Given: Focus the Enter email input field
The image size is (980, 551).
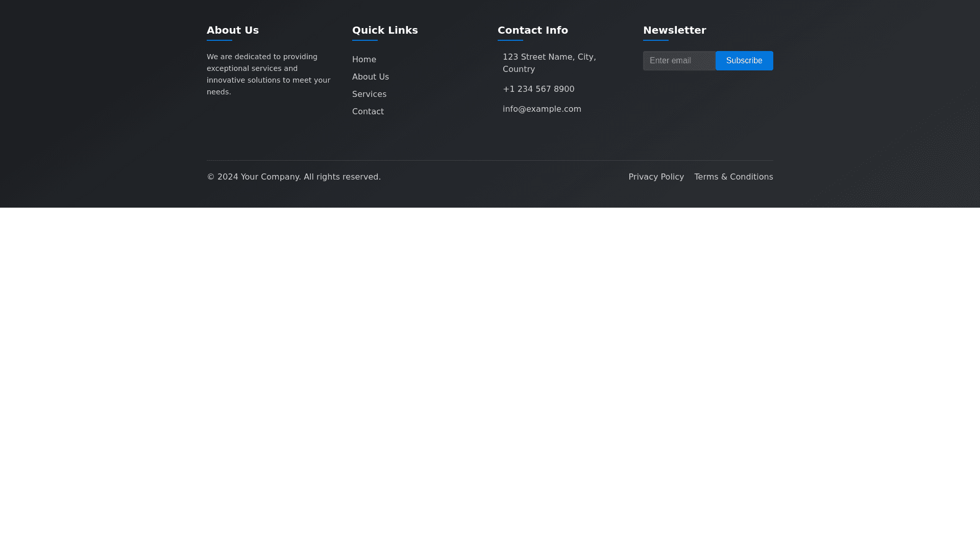Looking at the screenshot, I should pyautogui.click(x=679, y=61).
